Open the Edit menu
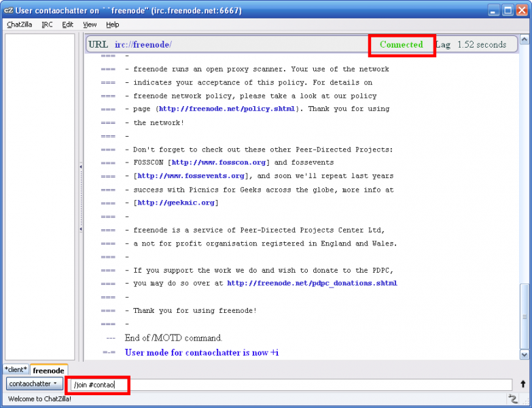The image size is (532, 408). pos(67,24)
